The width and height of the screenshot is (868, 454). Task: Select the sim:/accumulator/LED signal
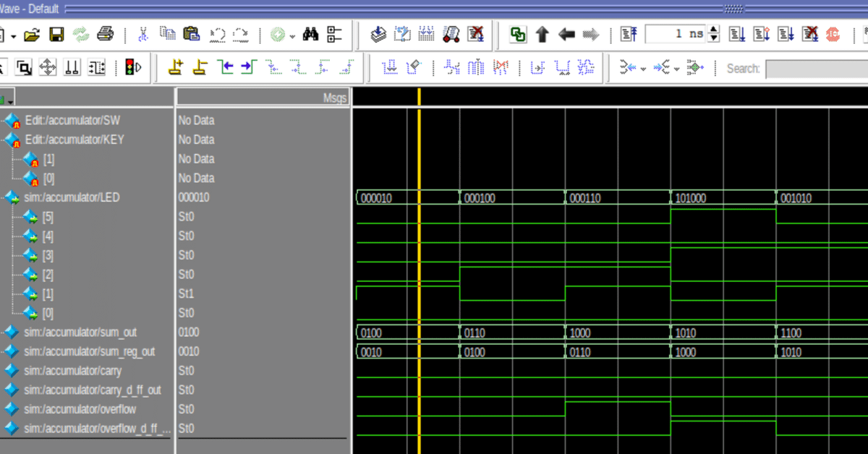(71, 197)
